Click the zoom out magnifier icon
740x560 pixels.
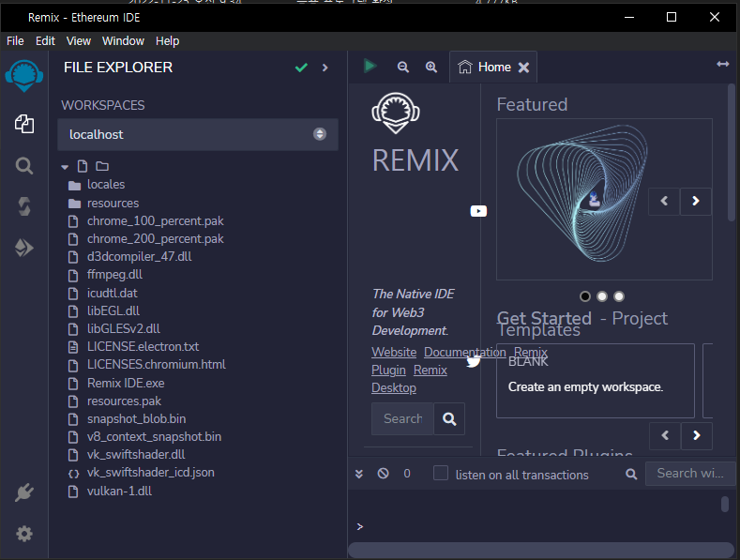(402, 67)
